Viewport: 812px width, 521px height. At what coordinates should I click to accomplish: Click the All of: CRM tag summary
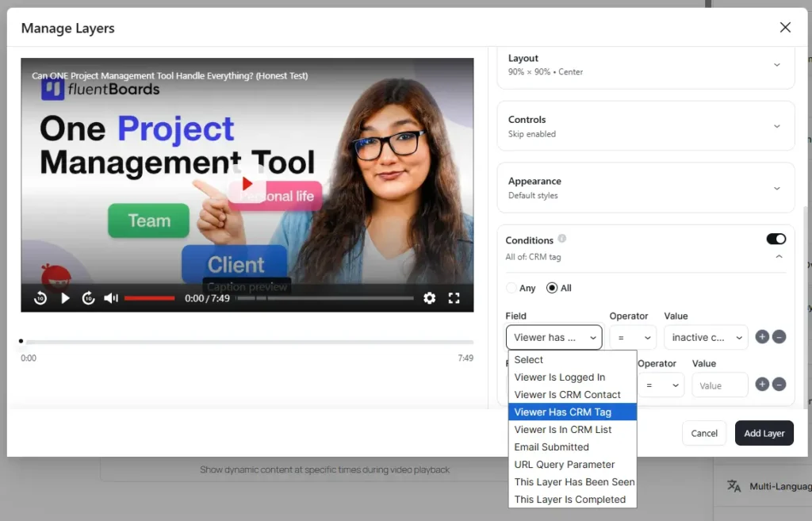[x=533, y=257]
